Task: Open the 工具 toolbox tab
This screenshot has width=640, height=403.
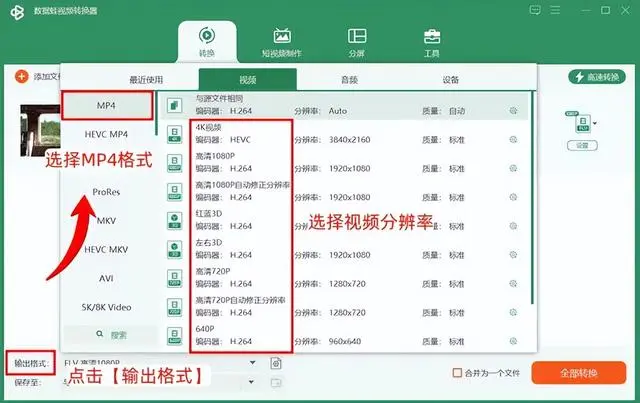Action: pyautogui.click(x=431, y=42)
